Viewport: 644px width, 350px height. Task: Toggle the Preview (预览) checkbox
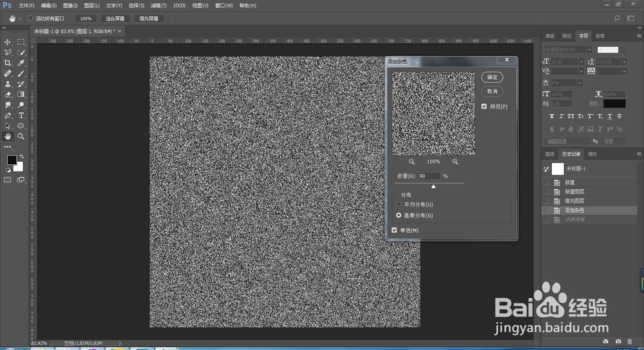(484, 106)
